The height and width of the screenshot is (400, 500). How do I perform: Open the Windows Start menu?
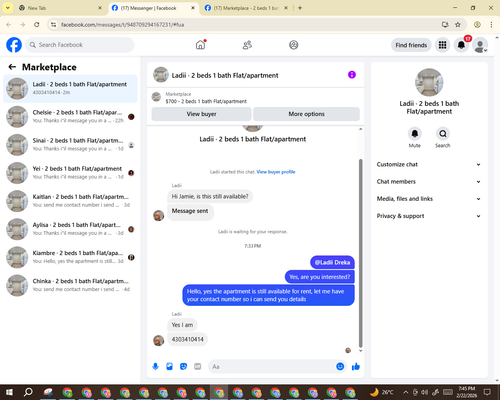point(9,392)
